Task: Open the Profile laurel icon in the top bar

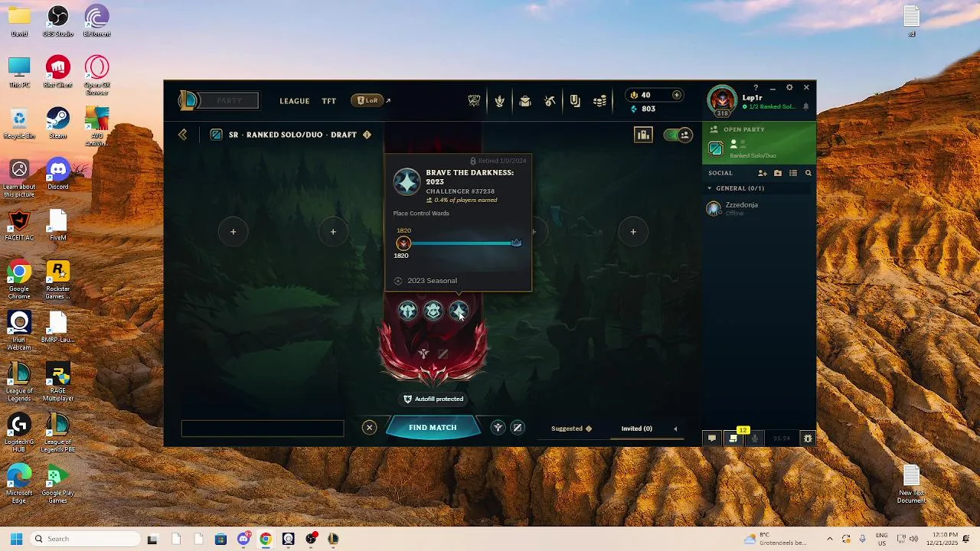Action: click(x=499, y=101)
